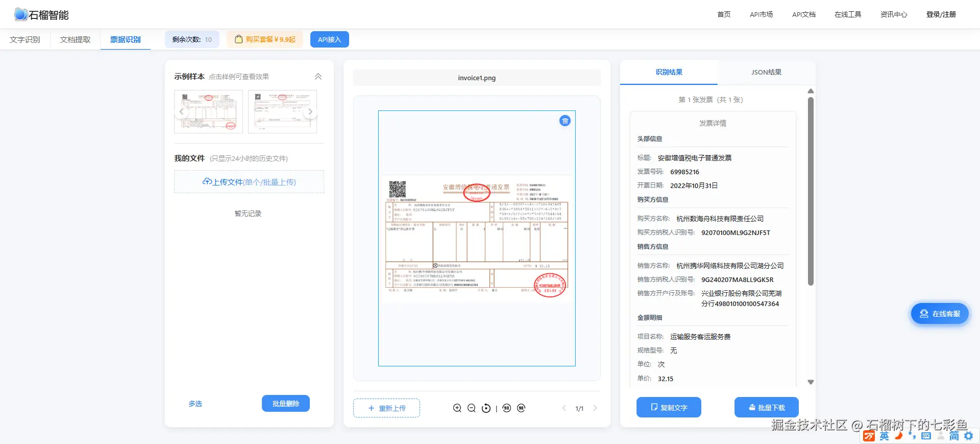Click the IME moon icon
This screenshot has width=980, height=444.
coord(898,436)
